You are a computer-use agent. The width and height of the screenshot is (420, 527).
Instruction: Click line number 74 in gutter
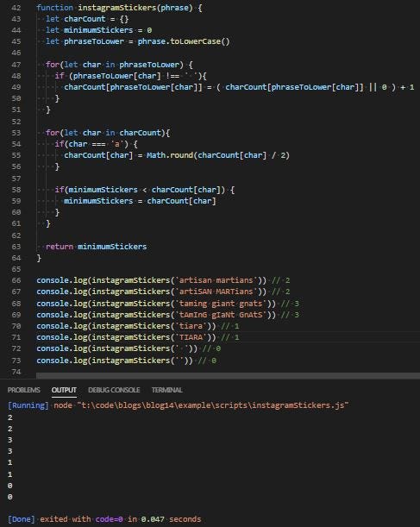coord(16,372)
